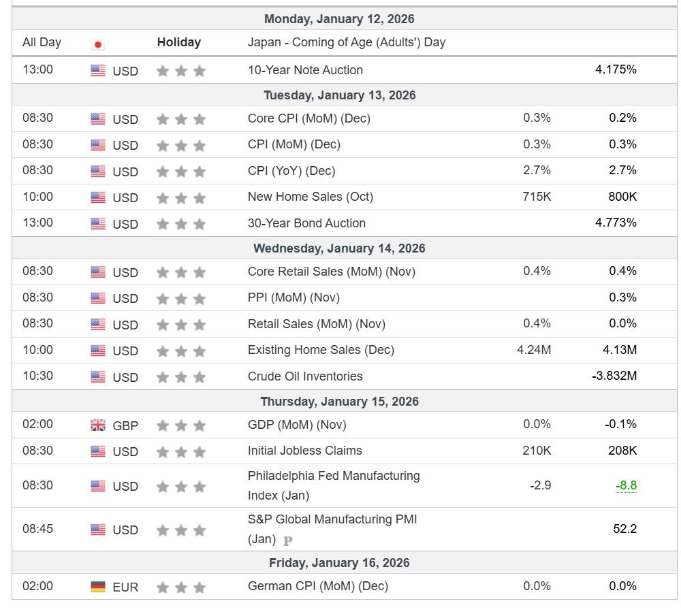The width and height of the screenshot is (681, 616).
Task: Open the Core CPI (MoM) (Dec) event
Action: click(x=308, y=118)
